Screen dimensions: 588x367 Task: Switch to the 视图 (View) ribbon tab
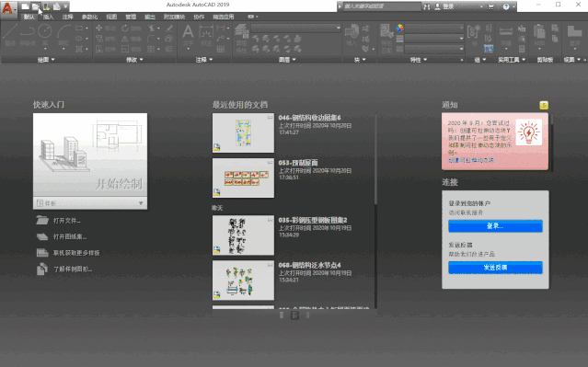pos(111,17)
